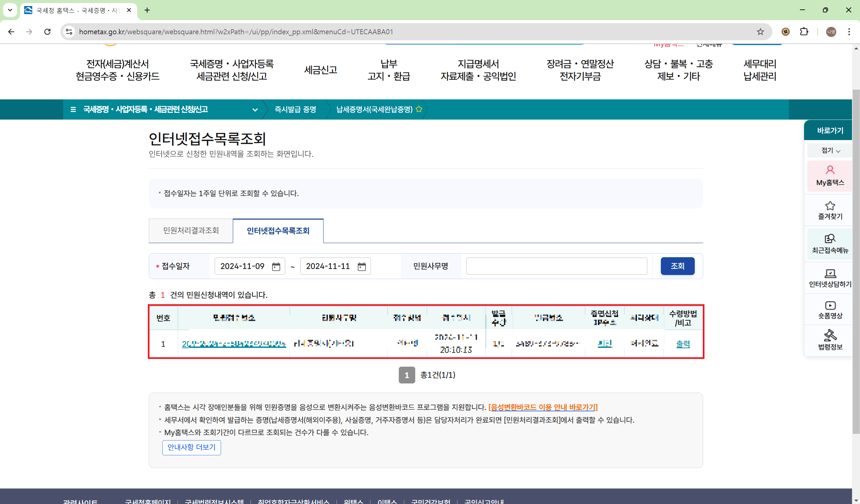Image resolution: width=860 pixels, height=504 pixels.
Task: Switch to the 민원처리결과조회 tab
Action: [191, 231]
